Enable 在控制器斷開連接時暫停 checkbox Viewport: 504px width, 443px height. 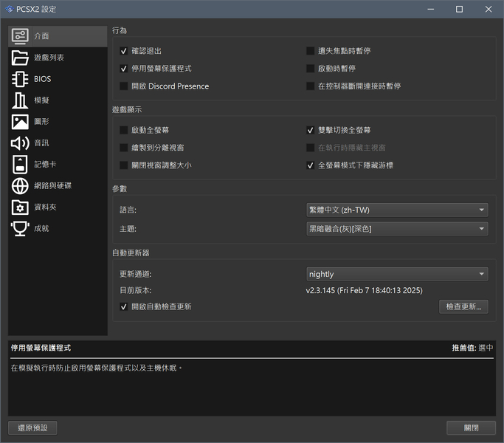(x=310, y=86)
